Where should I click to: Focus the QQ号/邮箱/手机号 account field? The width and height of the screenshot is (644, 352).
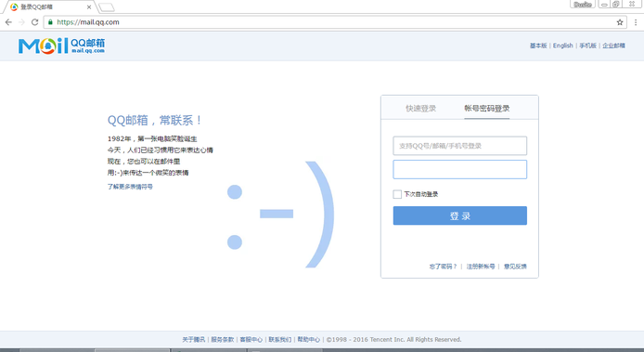[x=459, y=146]
